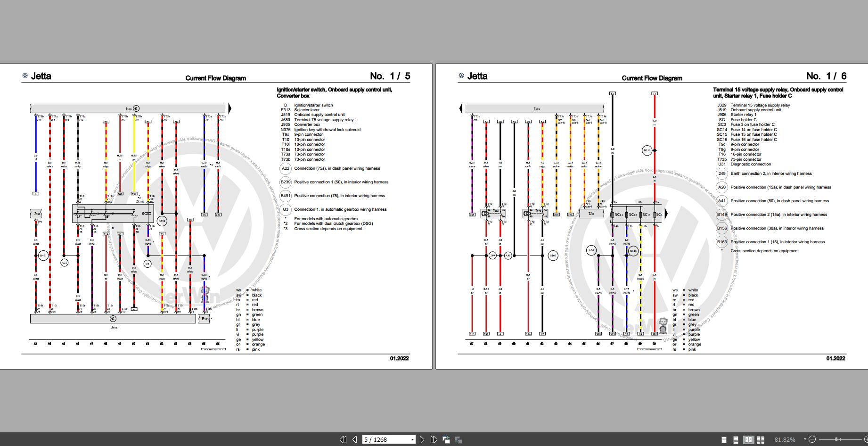Click 'Positive connection (75)' legend description
This screenshot has height=446, width=868.
point(340,196)
